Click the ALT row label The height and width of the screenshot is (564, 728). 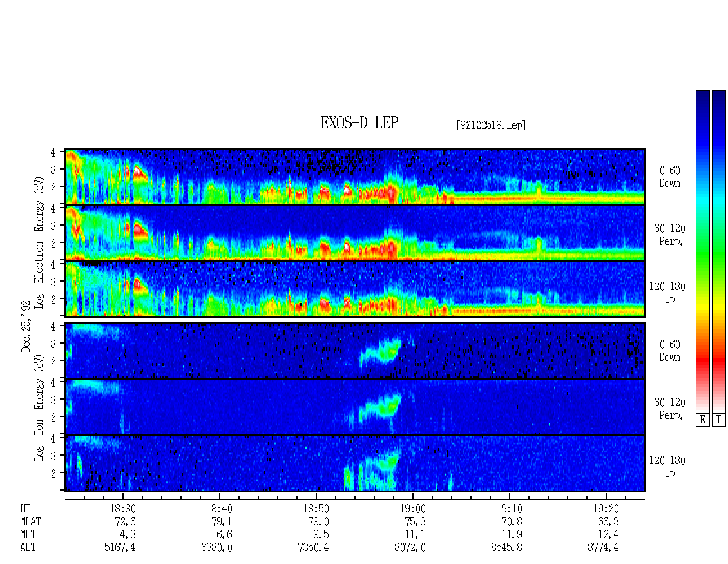click(x=28, y=548)
